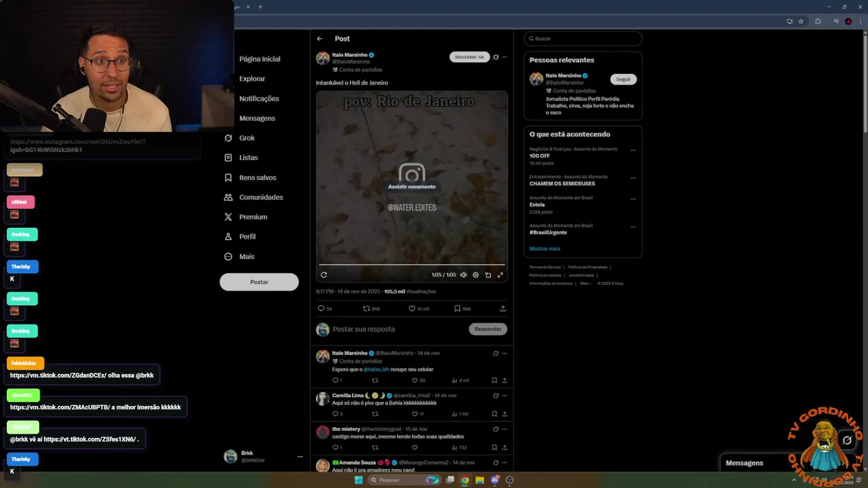Click Grok icon on Camilla Lima's comment
Screen dimensions: 868x488
(x=496, y=395)
